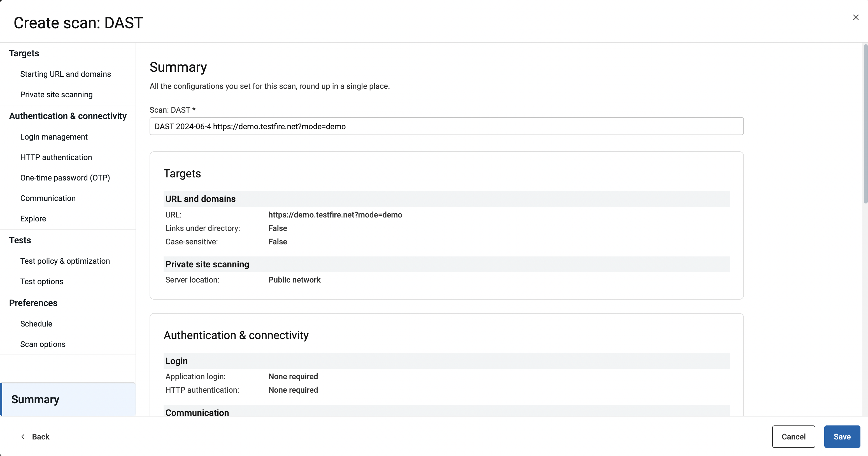Click Links under directory False value
Viewport: 868px width, 456px height.
click(x=278, y=228)
